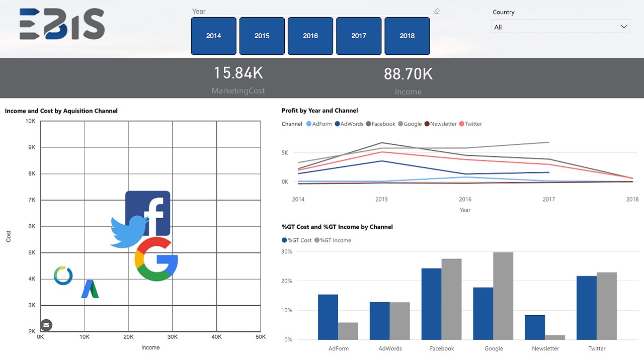Open the Country dropdown
644x362 pixels.
(x=560, y=27)
